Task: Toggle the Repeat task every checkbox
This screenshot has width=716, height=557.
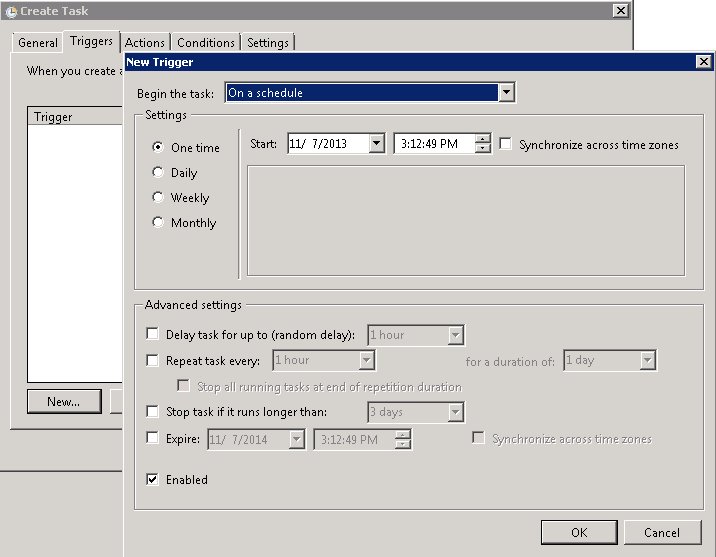Action: click(153, 360)
